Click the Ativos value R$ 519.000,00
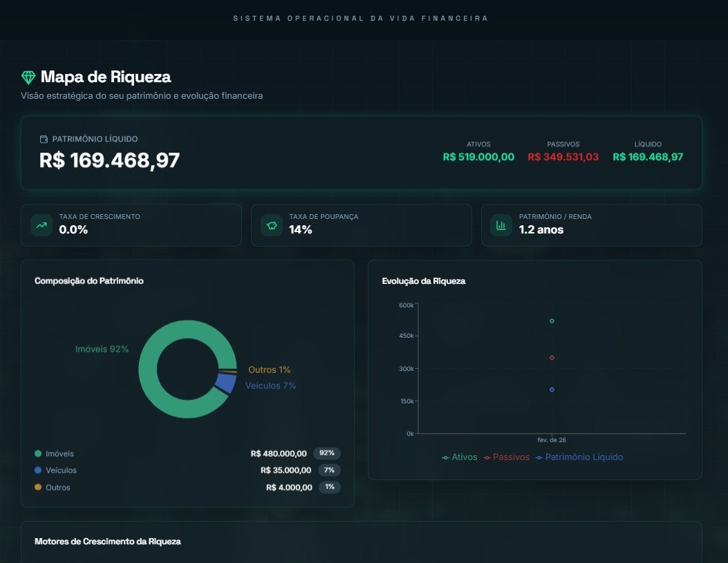 pyautogui.click(x=478, y=157)
